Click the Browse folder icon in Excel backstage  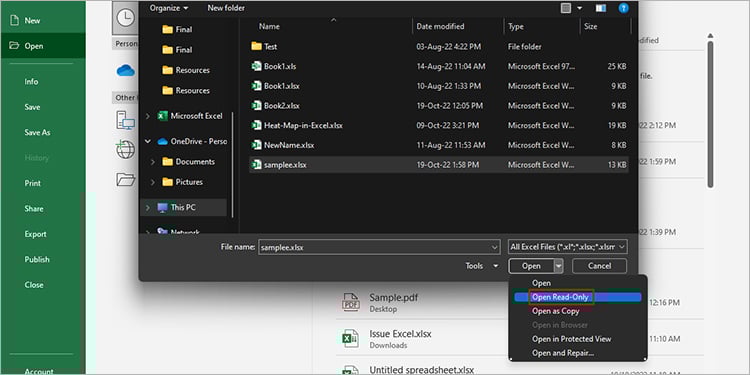pos(126,180)
